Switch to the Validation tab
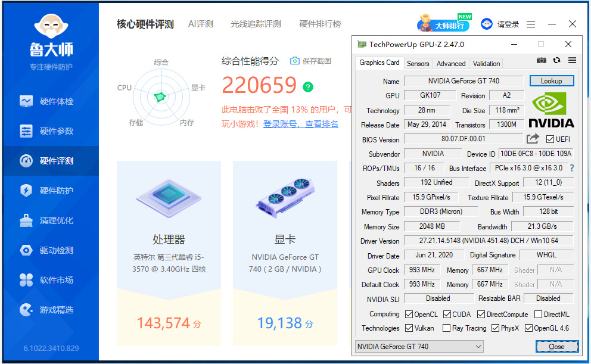 486,64
